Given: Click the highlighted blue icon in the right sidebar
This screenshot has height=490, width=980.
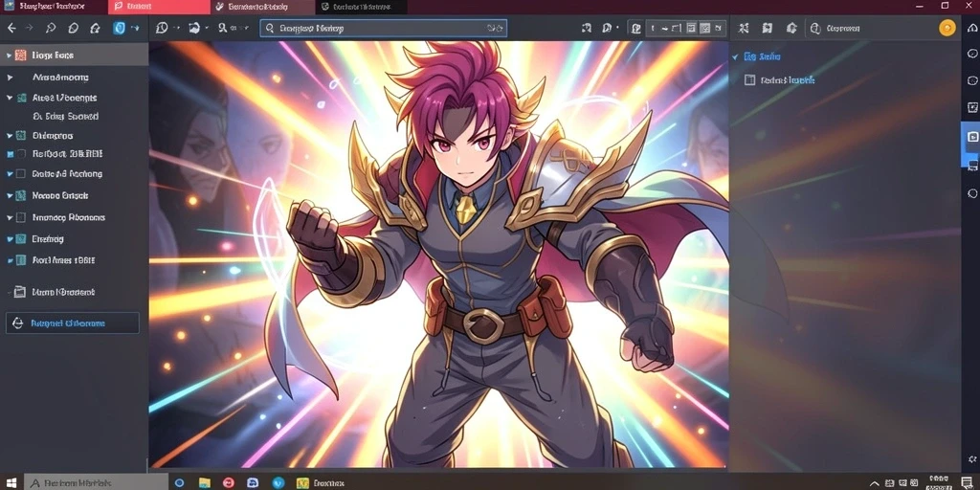Looking at the screenshot, I should click(972, 136).
